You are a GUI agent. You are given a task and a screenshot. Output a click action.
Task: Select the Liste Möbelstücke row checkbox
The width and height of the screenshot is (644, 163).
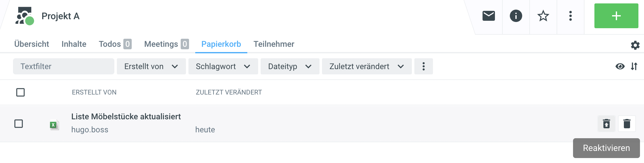coord(19,124)
